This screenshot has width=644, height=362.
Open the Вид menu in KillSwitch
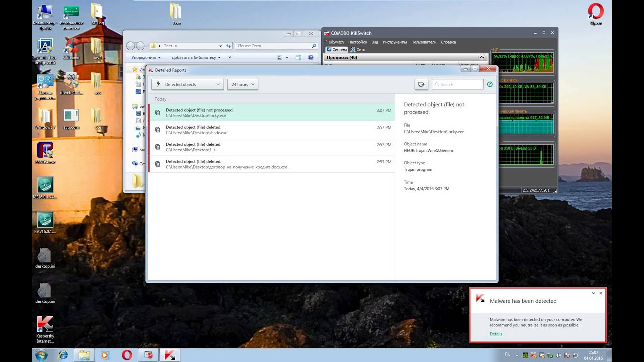click(x=375, y=42)
